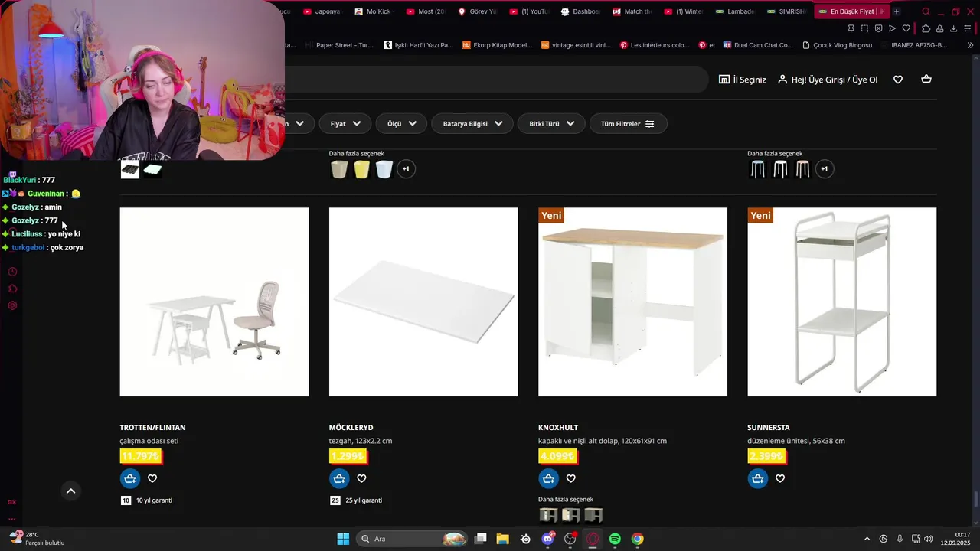This screenshot has height=551, width=980.
Task: Open the Opera sidebar settings gear icon
Action: pos(12,305)
